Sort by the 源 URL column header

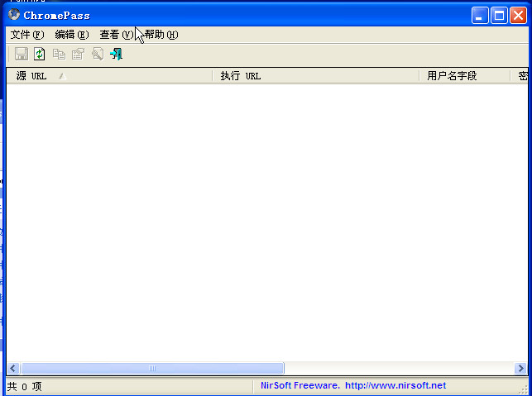[x=109, y=76]
